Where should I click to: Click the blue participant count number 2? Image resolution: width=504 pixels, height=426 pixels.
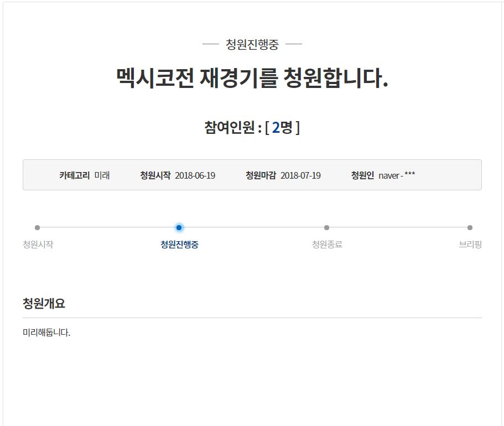coord(276,128)
